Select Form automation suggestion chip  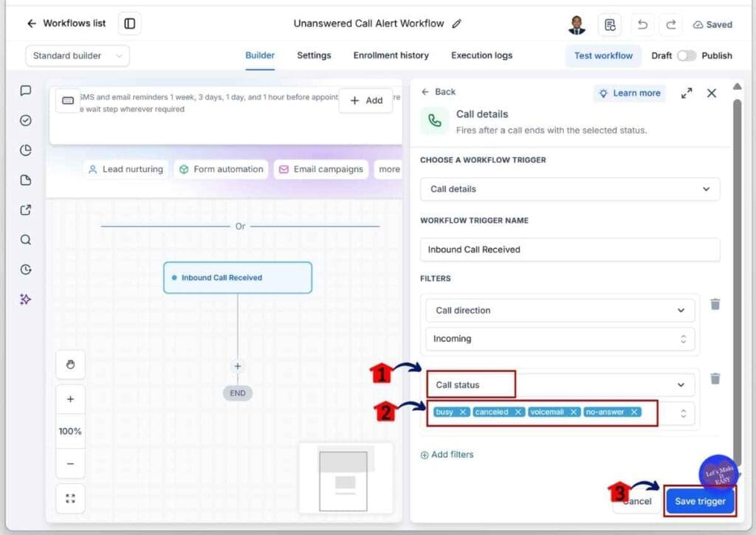[221, 169]
